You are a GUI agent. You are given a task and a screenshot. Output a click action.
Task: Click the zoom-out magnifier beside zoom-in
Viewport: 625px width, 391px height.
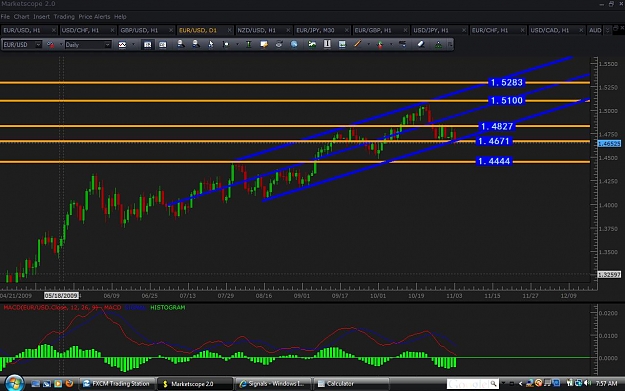pos(196,44)
